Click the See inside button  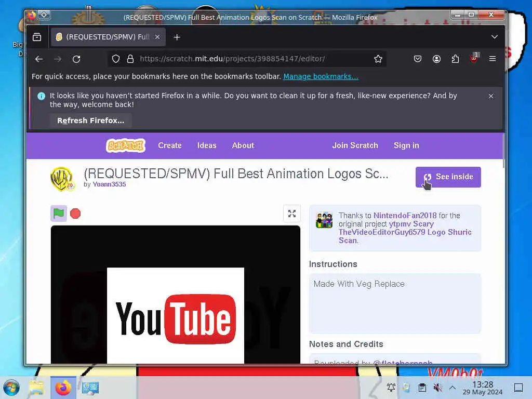click(x=448, y=177)
